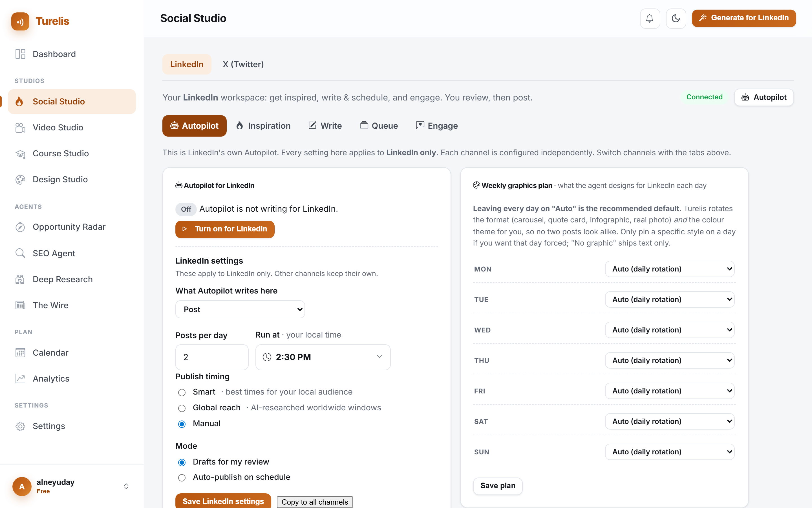812x508 pixels.
Task: Click the Turelis logo icon
Action: 20,21
